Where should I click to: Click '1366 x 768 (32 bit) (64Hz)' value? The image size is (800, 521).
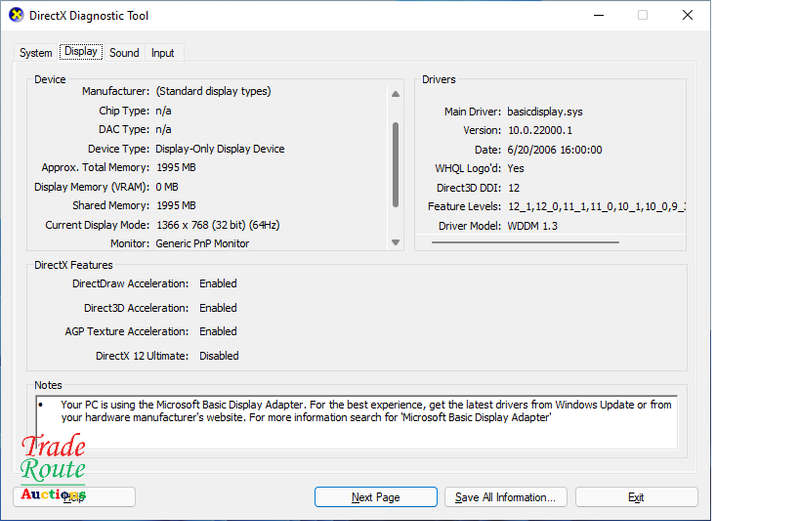pyautogui.click(x=218, y=225)
